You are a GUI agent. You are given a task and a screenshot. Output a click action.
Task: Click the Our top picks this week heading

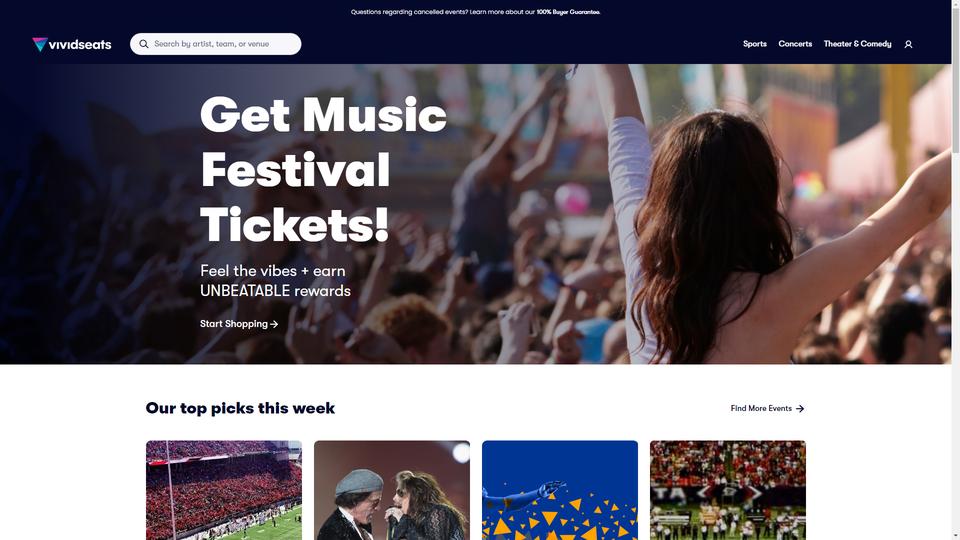click(240, 408)
